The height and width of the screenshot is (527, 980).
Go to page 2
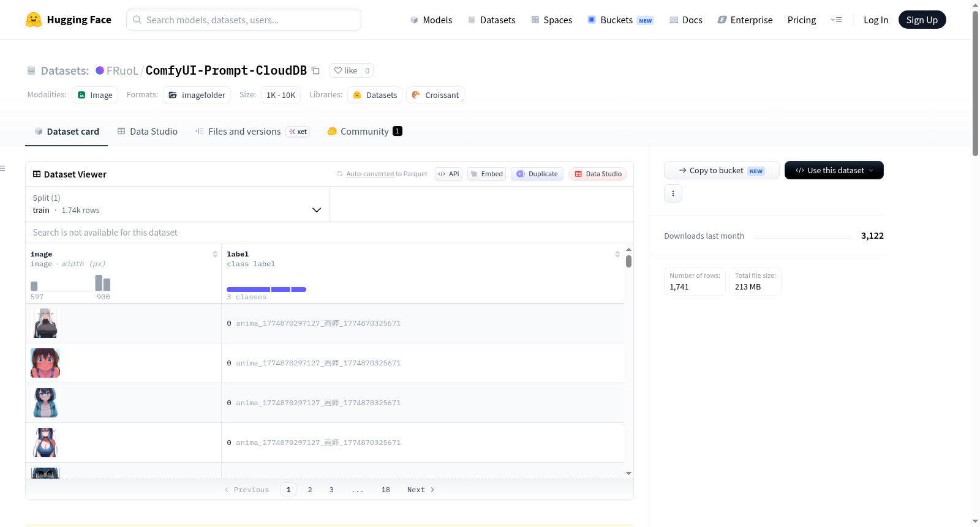click(x=310, y=490)
